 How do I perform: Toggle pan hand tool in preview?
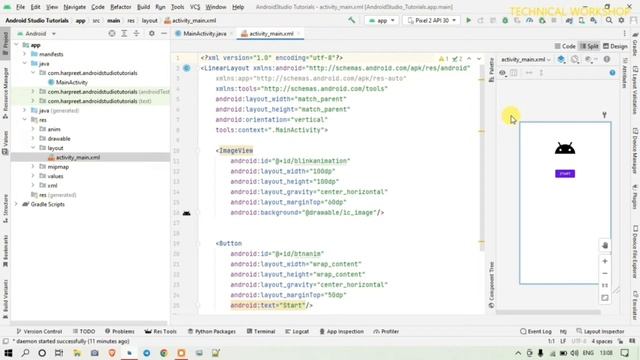[x=605, y=245]
